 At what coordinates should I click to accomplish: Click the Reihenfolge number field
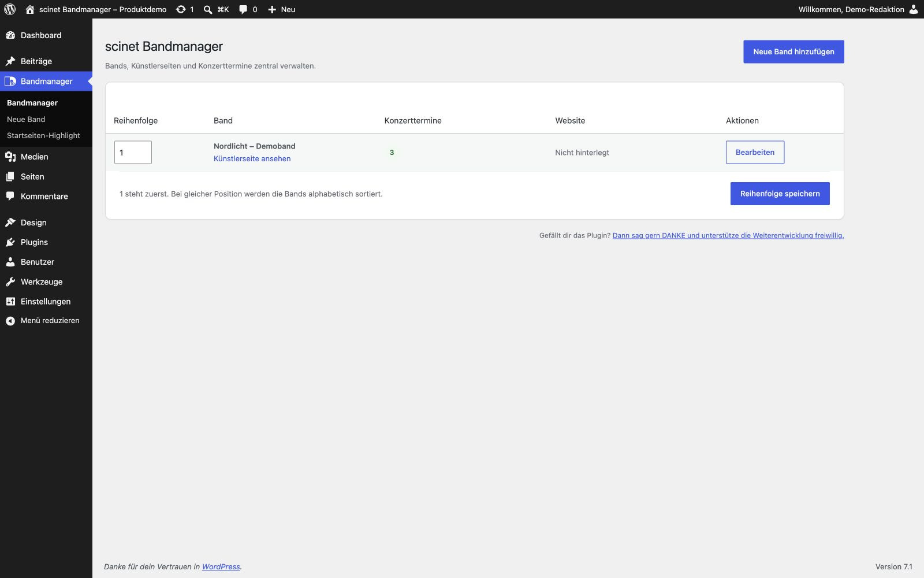[133, 152]
